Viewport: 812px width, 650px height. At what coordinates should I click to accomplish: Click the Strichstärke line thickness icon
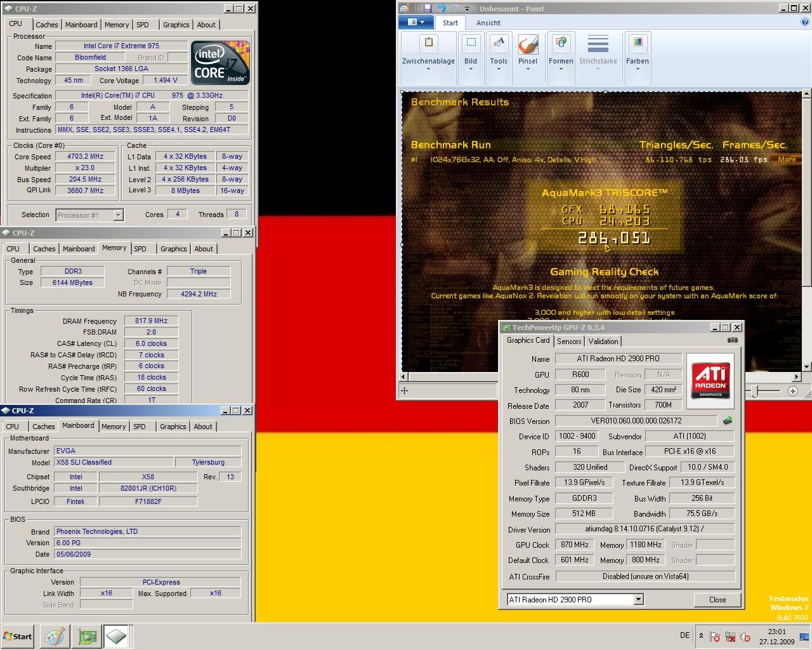point(598,44)
